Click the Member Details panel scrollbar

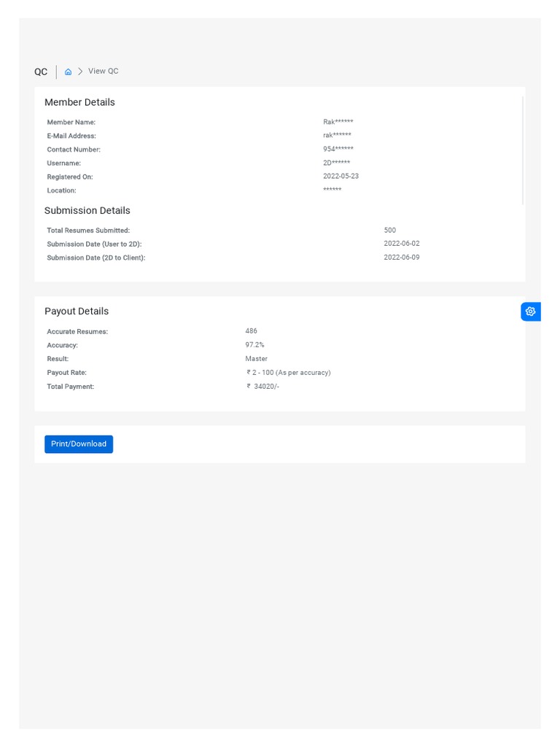point(523,150)
